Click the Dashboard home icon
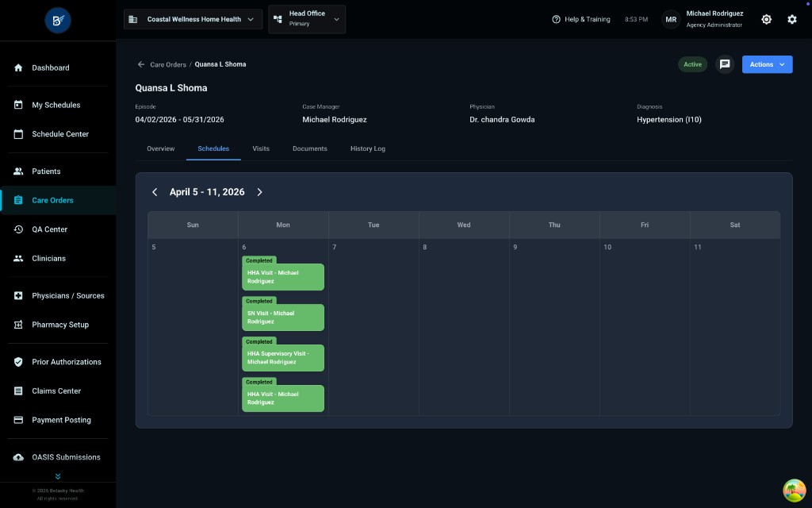This screenshot has height=508, width=812. pos(18,68)
